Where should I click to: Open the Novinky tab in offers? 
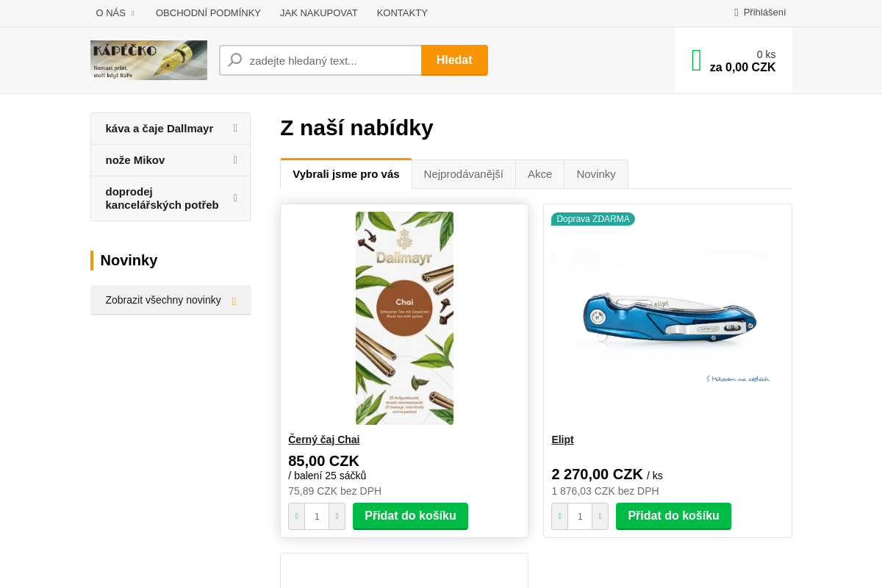pos(596,174)
